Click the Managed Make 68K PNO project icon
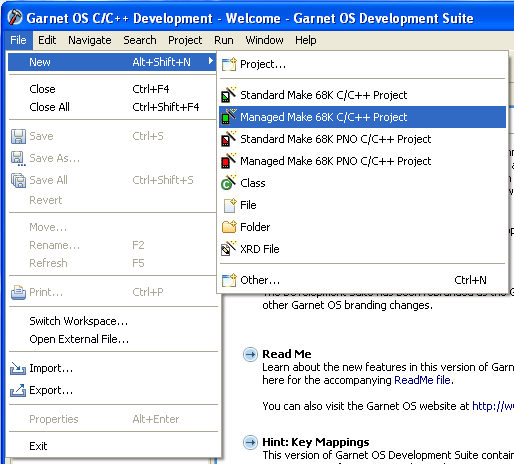 click(x=228, y=161)
